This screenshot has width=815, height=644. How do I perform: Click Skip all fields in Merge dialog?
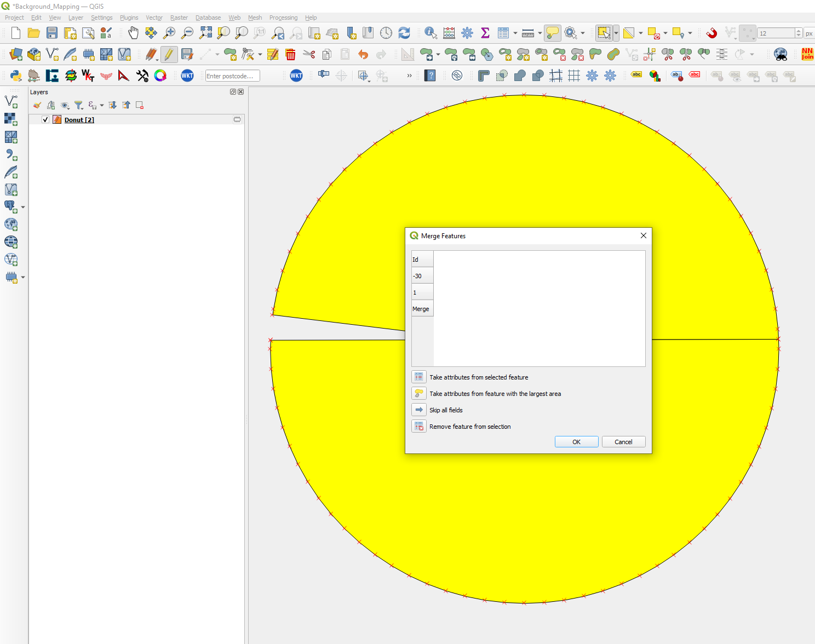point(446,410)
